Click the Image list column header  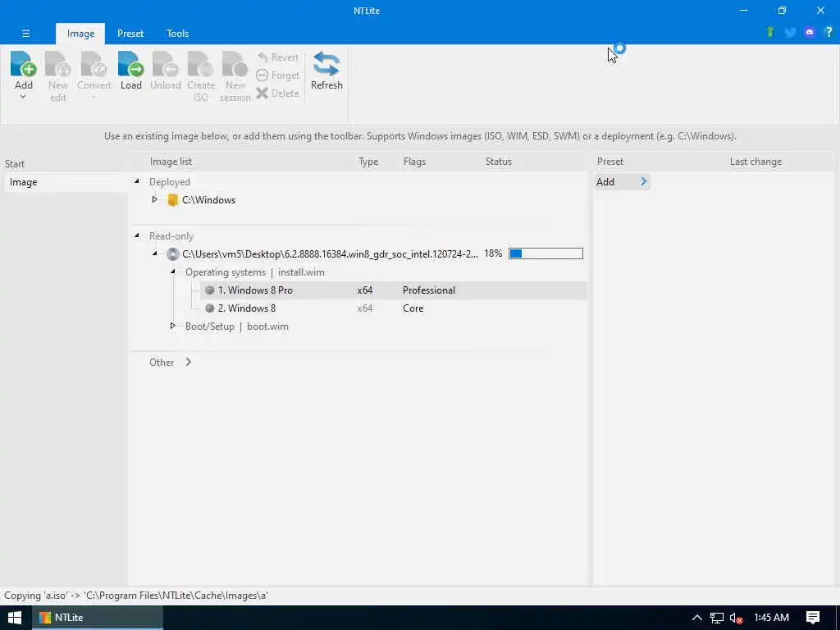click(x=171, y=162)
